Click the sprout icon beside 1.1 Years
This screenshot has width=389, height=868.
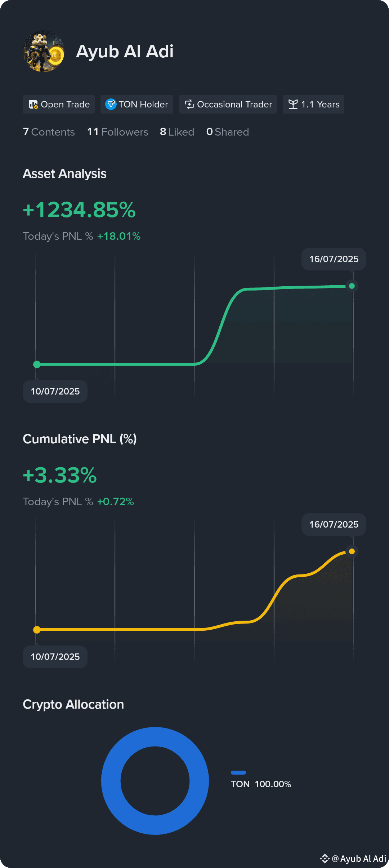click(x=293, y=105)
